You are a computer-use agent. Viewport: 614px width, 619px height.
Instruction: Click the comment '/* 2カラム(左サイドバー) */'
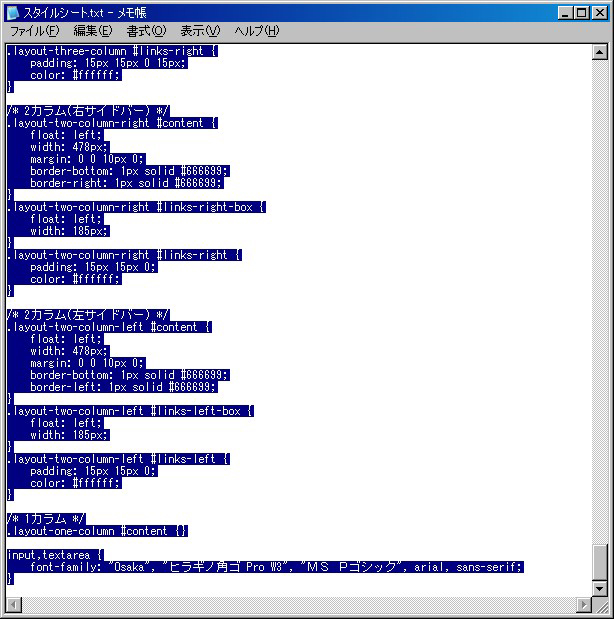point(88,315)
